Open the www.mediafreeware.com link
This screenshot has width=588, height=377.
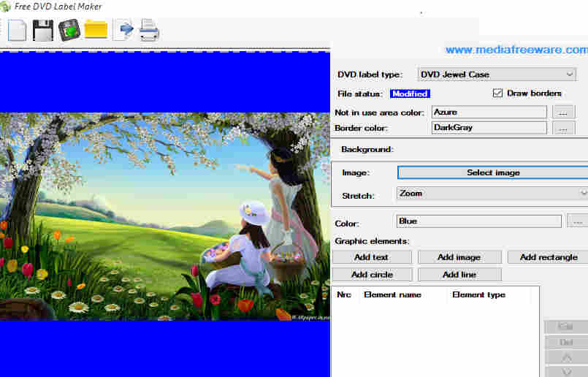coord(516,50)
